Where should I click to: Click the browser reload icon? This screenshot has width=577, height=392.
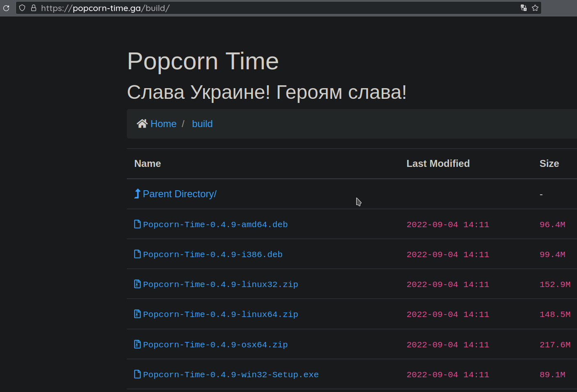point(6,8)
